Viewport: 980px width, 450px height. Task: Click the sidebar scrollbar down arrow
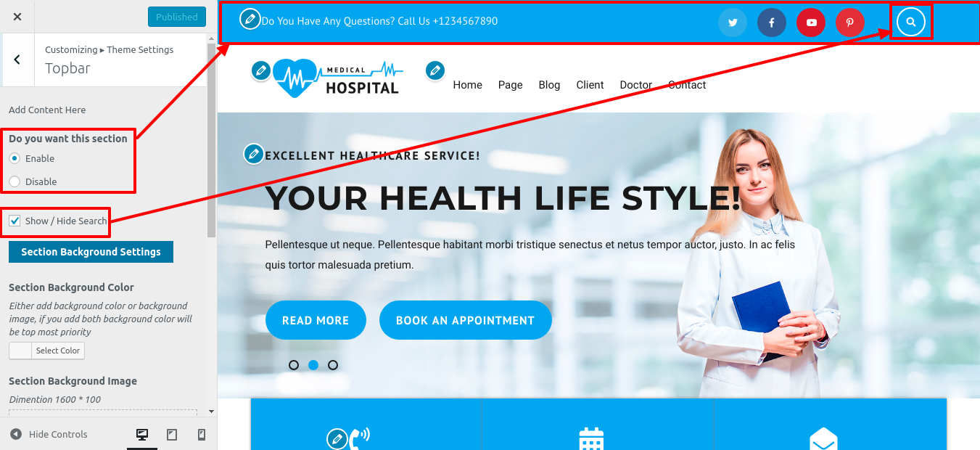pyautogui.click(x=211, y=412)
